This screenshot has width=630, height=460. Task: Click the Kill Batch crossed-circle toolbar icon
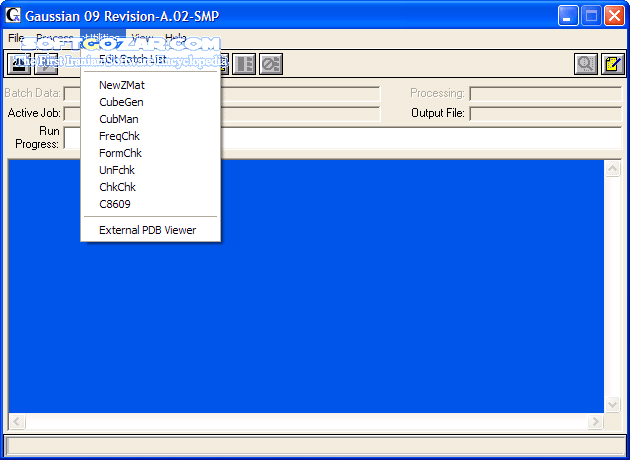[271, 64]
